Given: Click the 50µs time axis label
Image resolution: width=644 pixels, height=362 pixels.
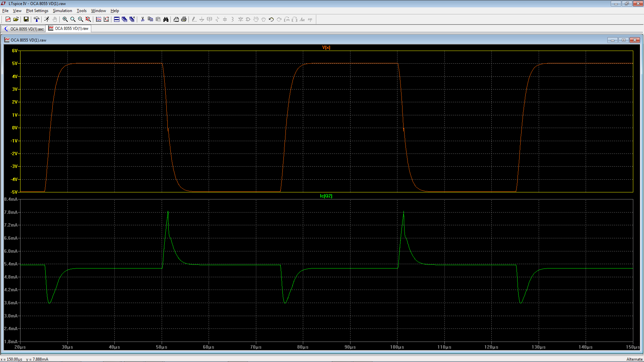Looking at the screenshot, I should (162, 347).
